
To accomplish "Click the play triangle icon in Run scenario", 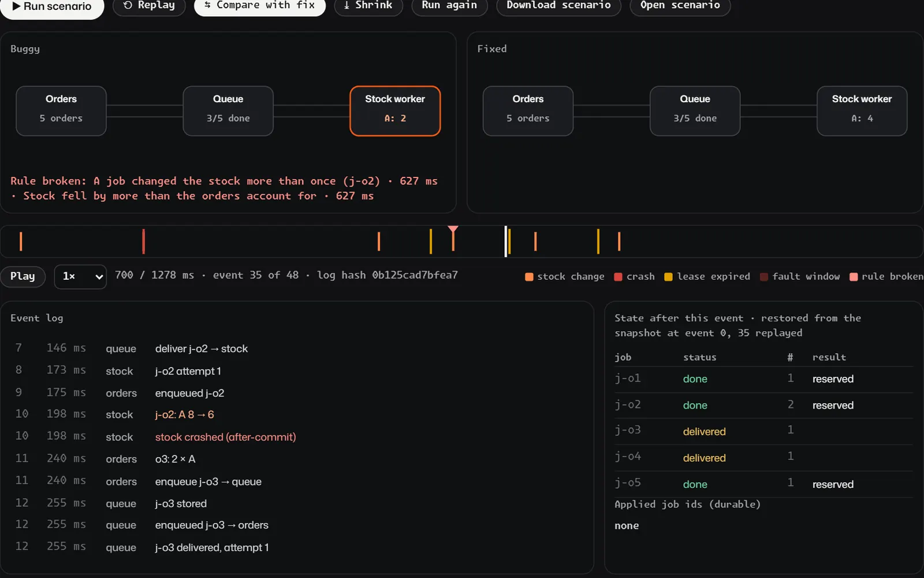I will [16, 6].
